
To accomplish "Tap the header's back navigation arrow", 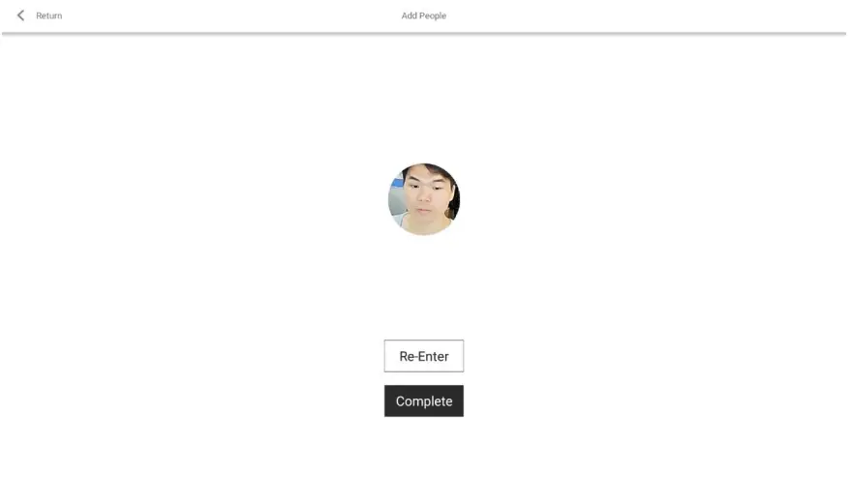I will [20, 15].
